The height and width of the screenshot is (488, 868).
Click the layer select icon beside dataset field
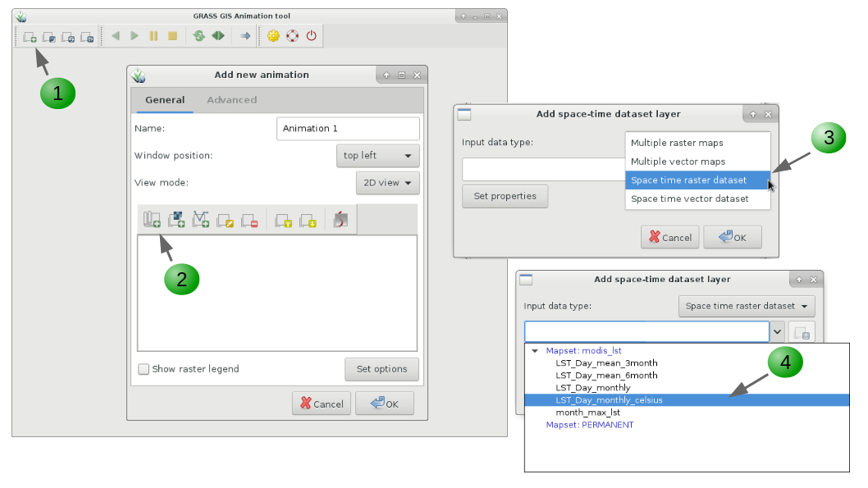point(801,332)
